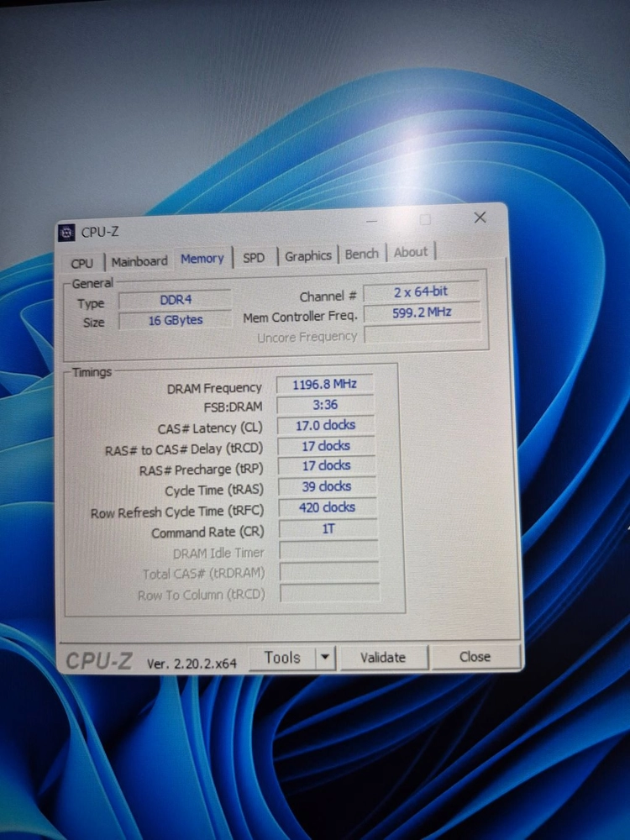Viewport: 630px width, 840px height.
Task: Select the 17.0 clocks CAS latency value
Action: click(326, 425)
